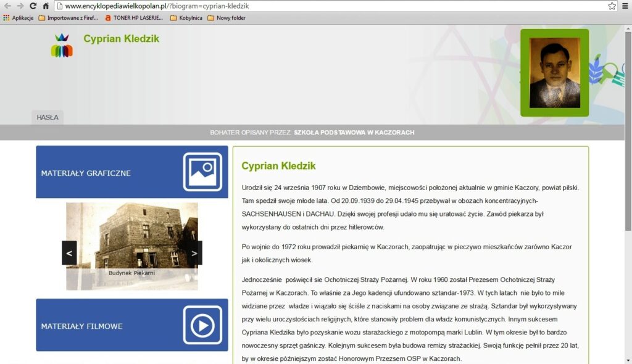The image size is (632, 364).
Task: Open the Nowy folder bookmark folder
Action: point(226,18)
